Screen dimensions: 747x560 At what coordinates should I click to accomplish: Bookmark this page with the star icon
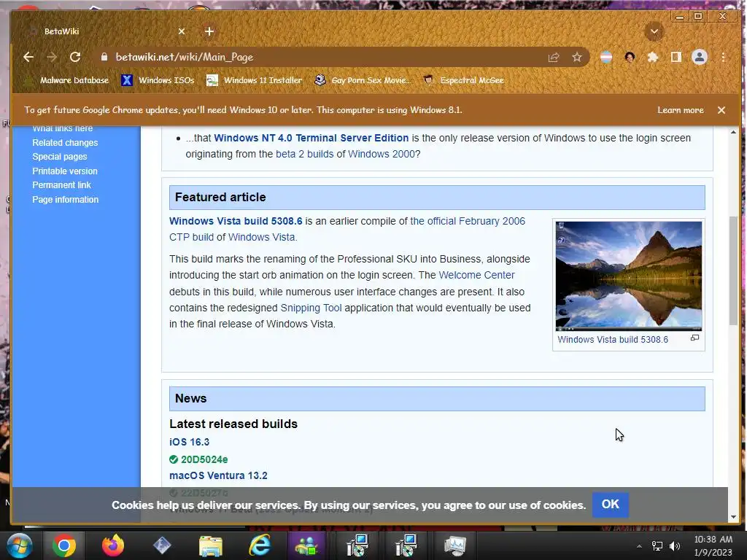(x=577, y=58)
